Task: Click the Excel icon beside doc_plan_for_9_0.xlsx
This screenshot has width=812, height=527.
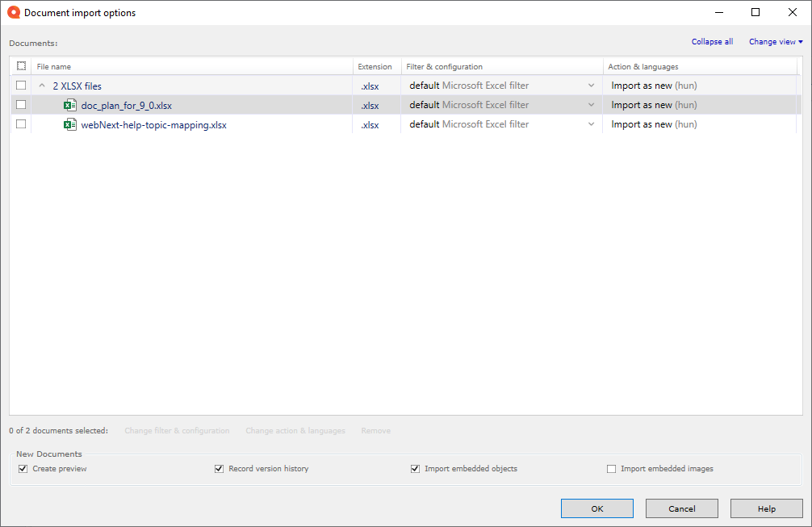Action: 69,104
